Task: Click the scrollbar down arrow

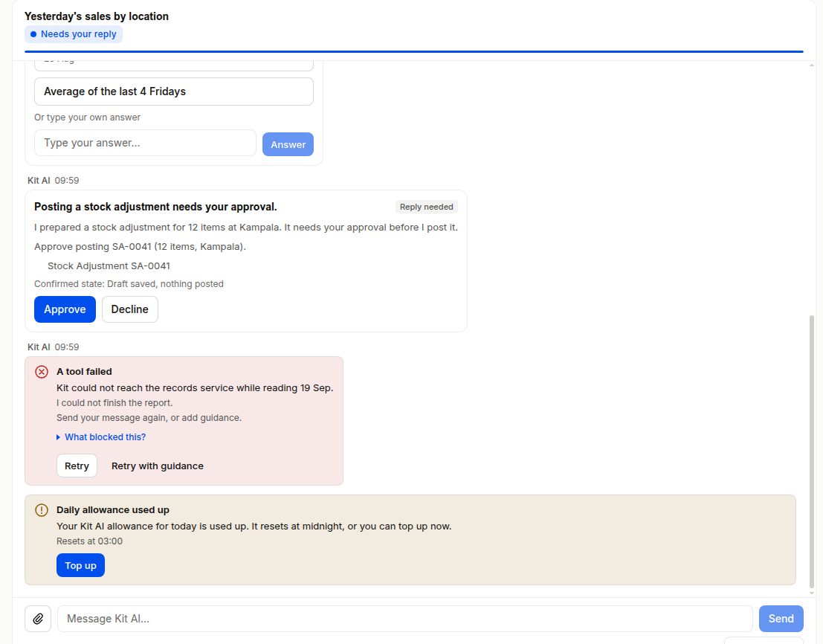Action: point(812,593)
